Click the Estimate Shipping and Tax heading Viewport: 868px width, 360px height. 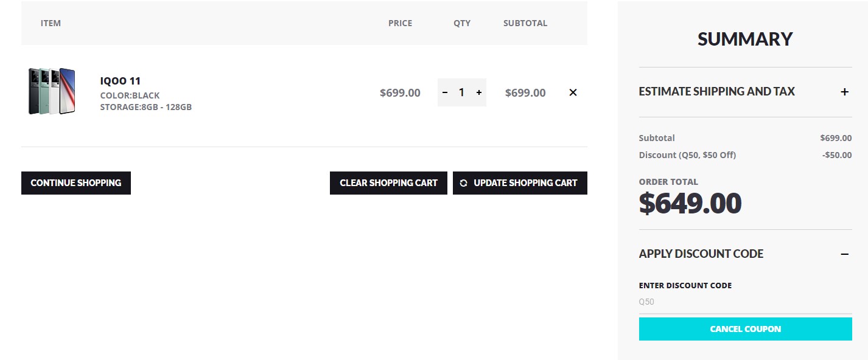click(x=716, y=92)
